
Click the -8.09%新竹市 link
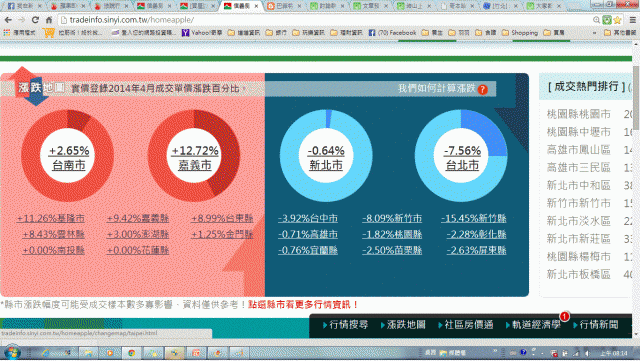pyautogui.click(x=392, y=218)
